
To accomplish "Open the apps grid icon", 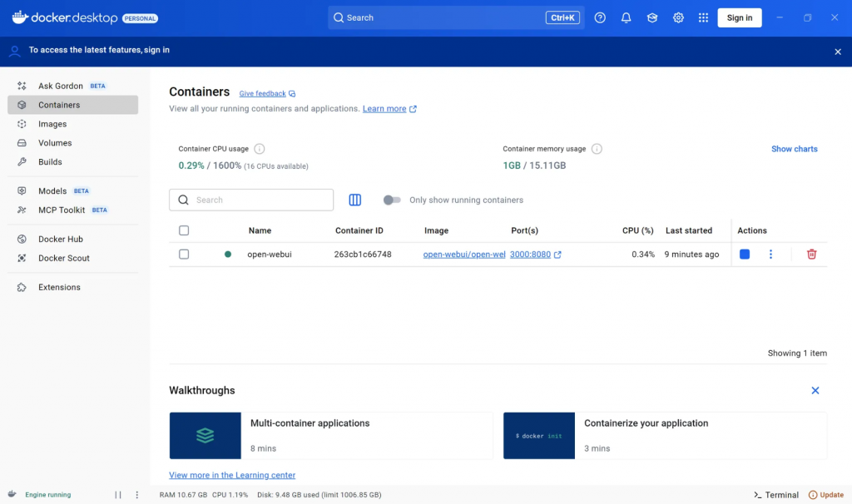I will [703, 18].
